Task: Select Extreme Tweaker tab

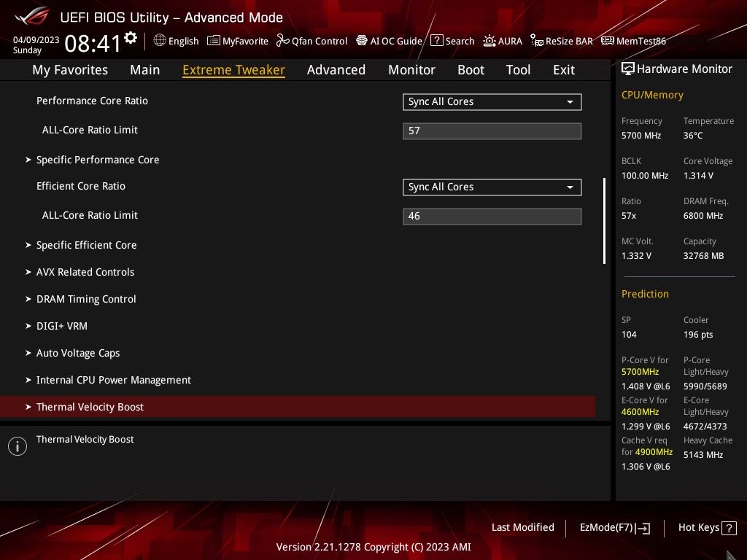Action: [x=234, y=70]
